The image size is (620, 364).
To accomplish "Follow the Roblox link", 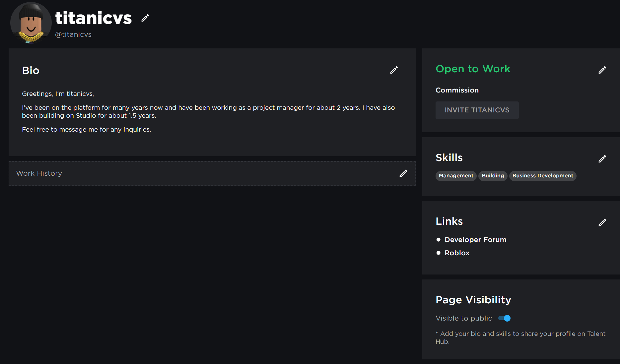I will click(457, 253).
